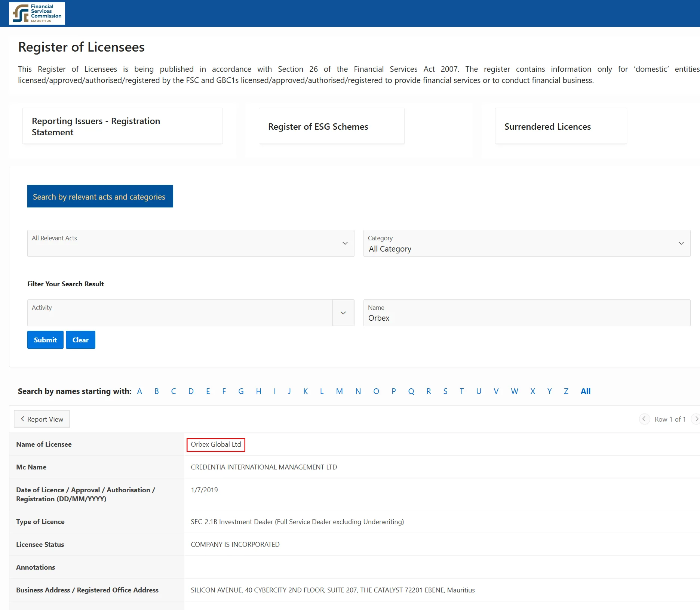700x610 pixels.
Task: Filter names starting with C
Action: [x=174, y=391]
